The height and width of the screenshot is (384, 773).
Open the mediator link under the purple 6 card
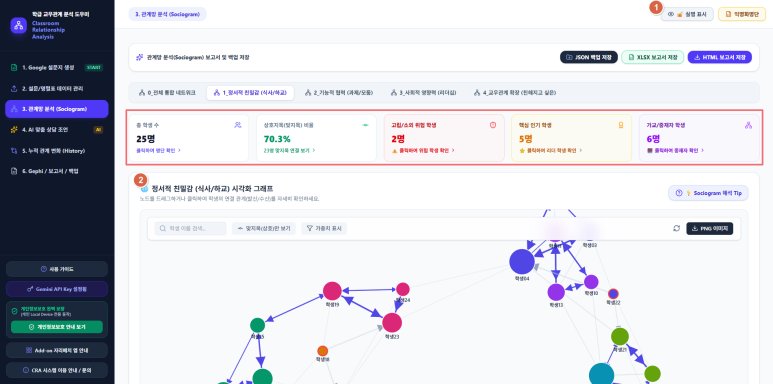[675, 150]
